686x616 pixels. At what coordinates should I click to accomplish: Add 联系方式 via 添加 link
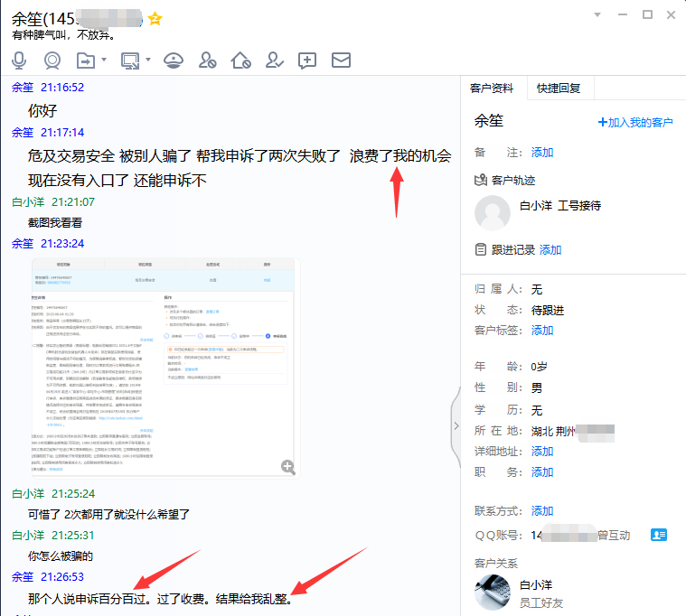542,510
